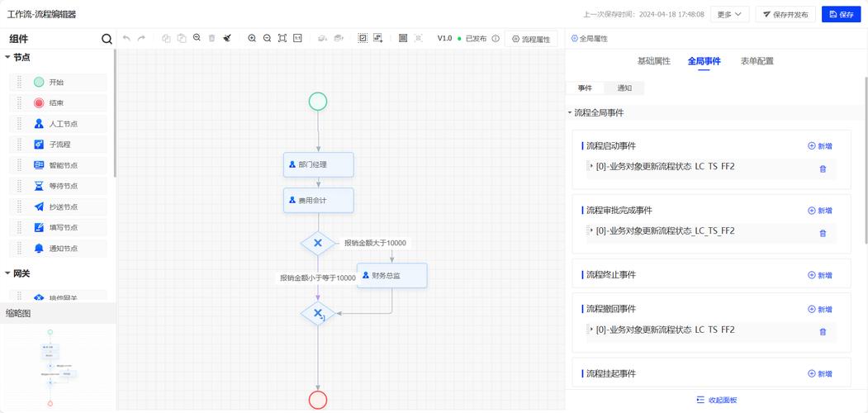Click the undo arrow in toolbar
This screenshot has width=868, height=413.
click(126, 38)
